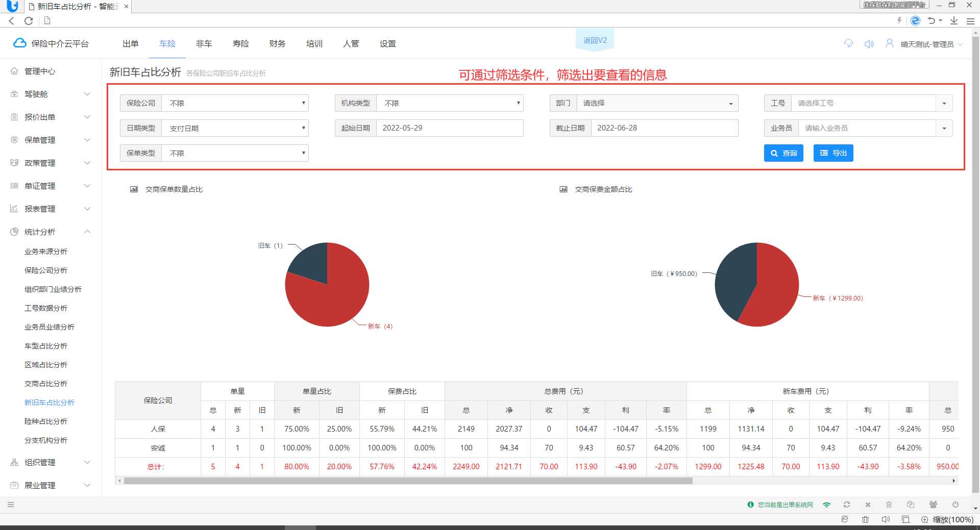This screenshot has width=980, height=530.
Task: Click the refresh icon in footer bar
Action: 847,504
